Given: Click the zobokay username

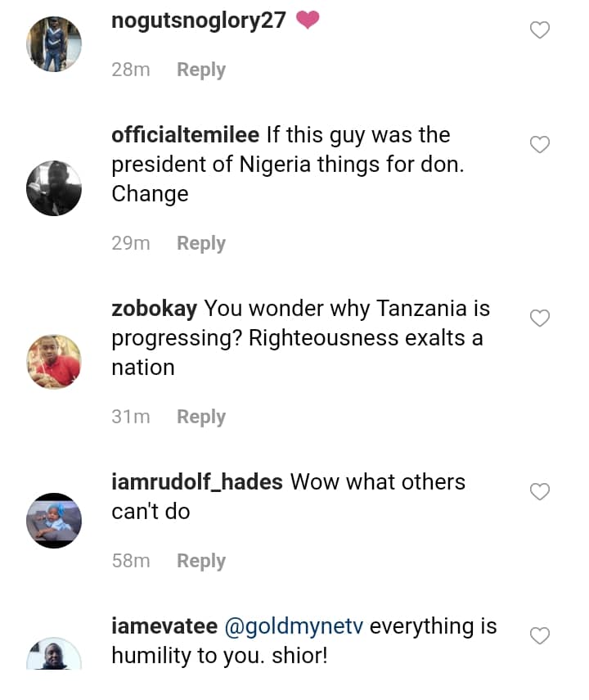Looking at the screenshot, I should (x=154, y=308).
